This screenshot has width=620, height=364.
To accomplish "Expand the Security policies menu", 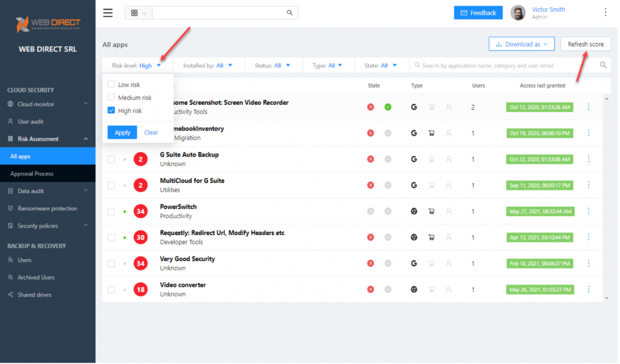I will tap(48, 226).
